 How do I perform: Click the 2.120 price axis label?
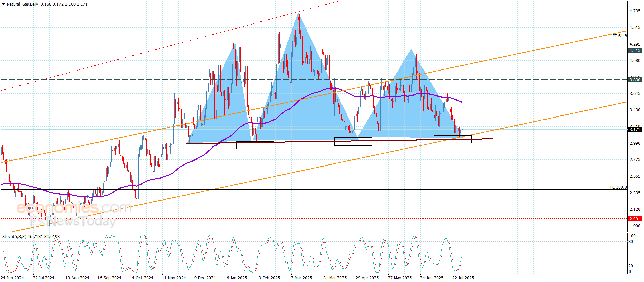pyautogui.click(x=635, y=209)
